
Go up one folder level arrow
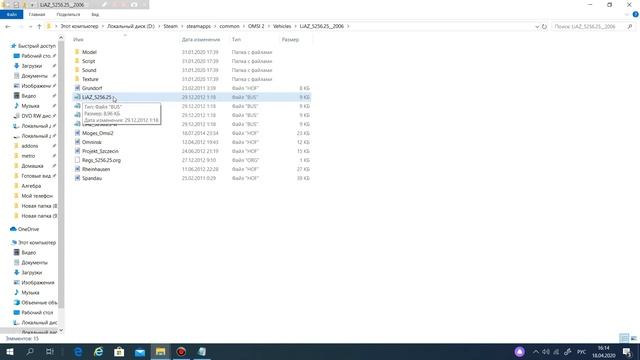[39, 26]
